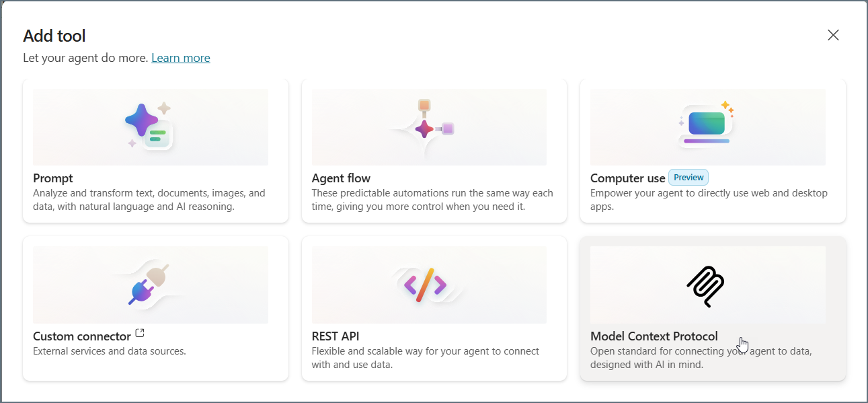Click the Prompt sparkle icon
The width and height of the screenshot is (868, 403).
tap(149, 126)
